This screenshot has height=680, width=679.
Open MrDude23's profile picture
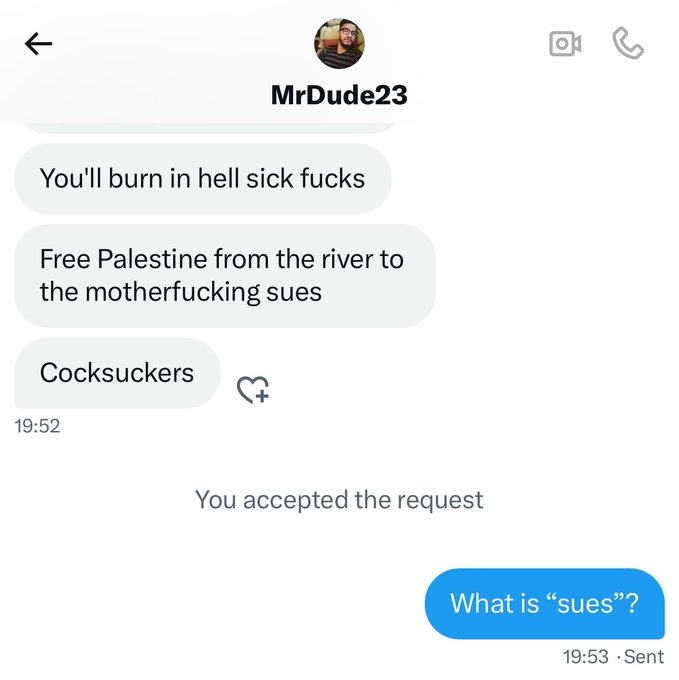339,44
